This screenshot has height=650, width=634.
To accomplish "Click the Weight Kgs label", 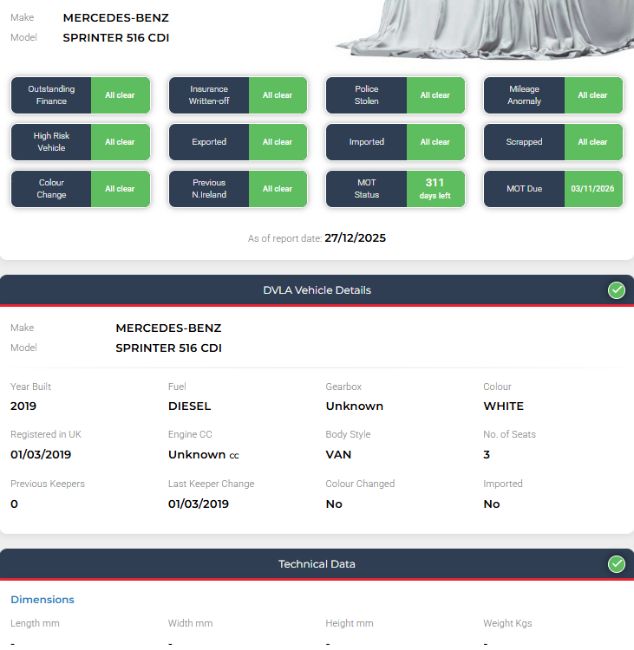I will pos(508,623).
